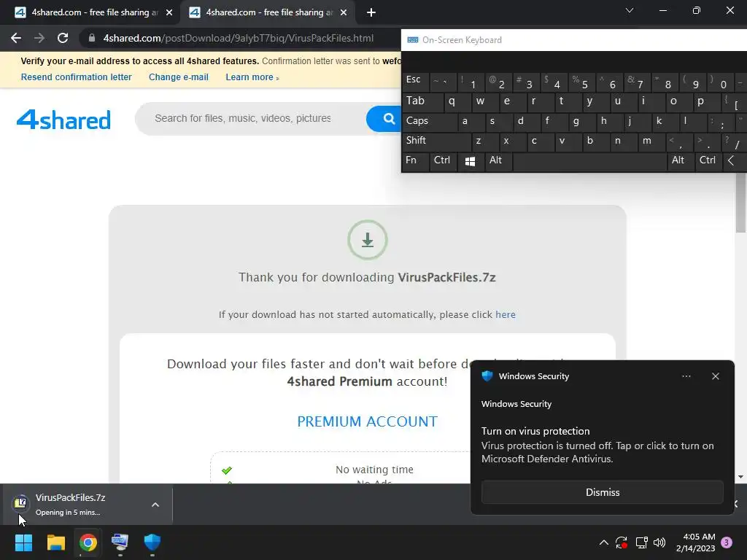Click the Chrome taskbar icon

tap(88, 542)
